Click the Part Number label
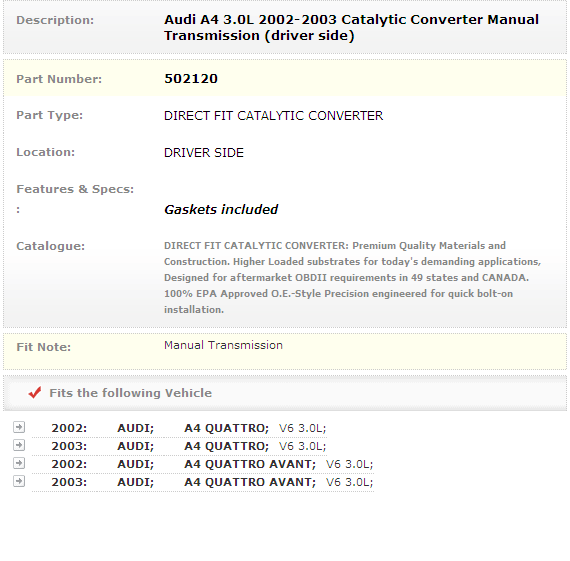 coord(59,79)
